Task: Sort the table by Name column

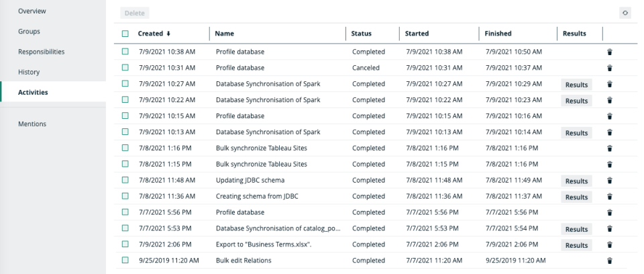Action: 224,34
